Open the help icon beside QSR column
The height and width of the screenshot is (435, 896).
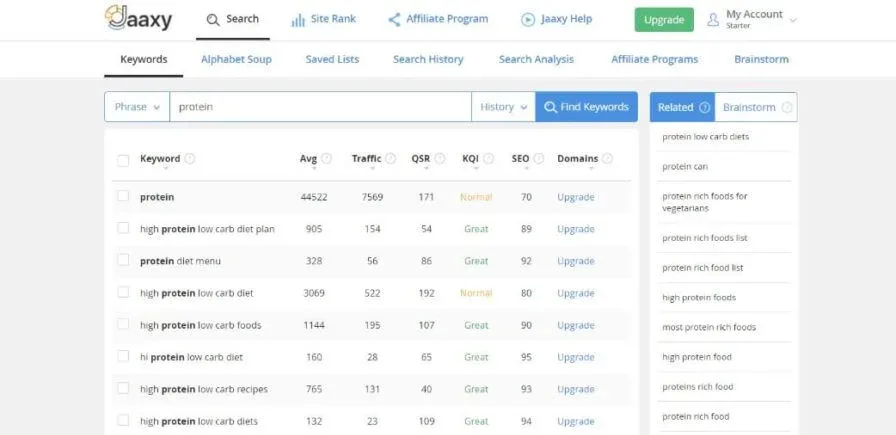pyautogui.click(x=439, y=158)
